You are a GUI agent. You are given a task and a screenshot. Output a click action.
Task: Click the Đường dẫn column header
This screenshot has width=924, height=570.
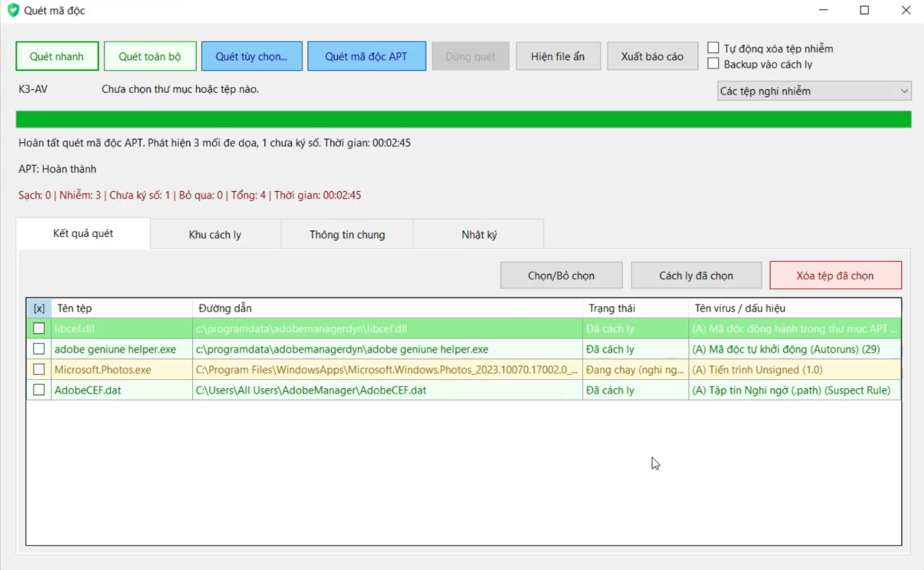(387, 308)
